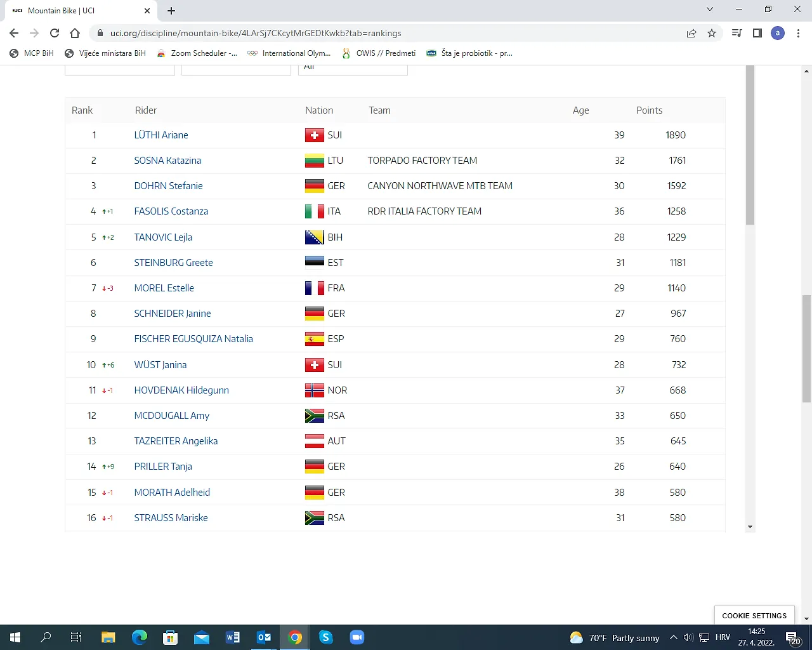Go back using the browser back arrow
This screenshot has width=812, height=650.
(13, 33)
